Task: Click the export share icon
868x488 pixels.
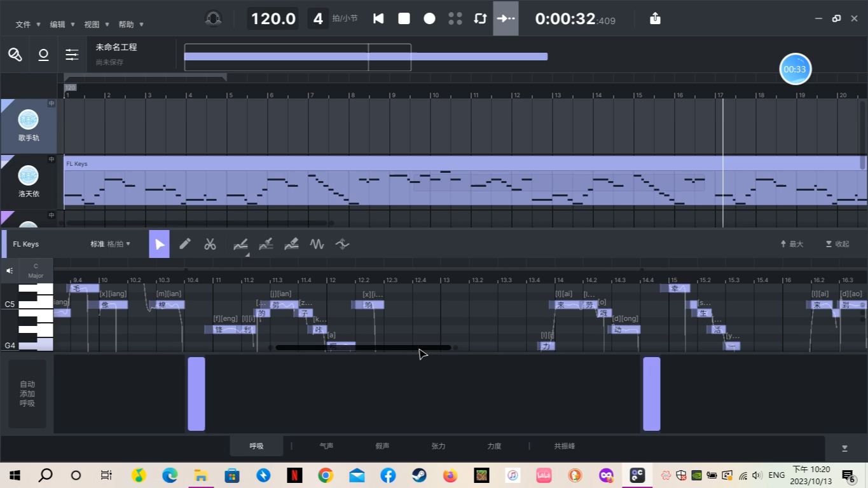Action: point(655,18)
